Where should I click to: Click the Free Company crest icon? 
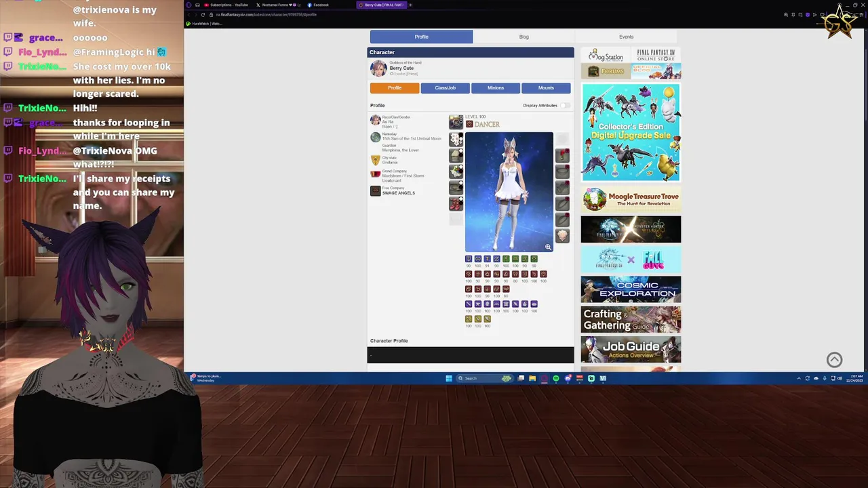click(x=375, y=190)
